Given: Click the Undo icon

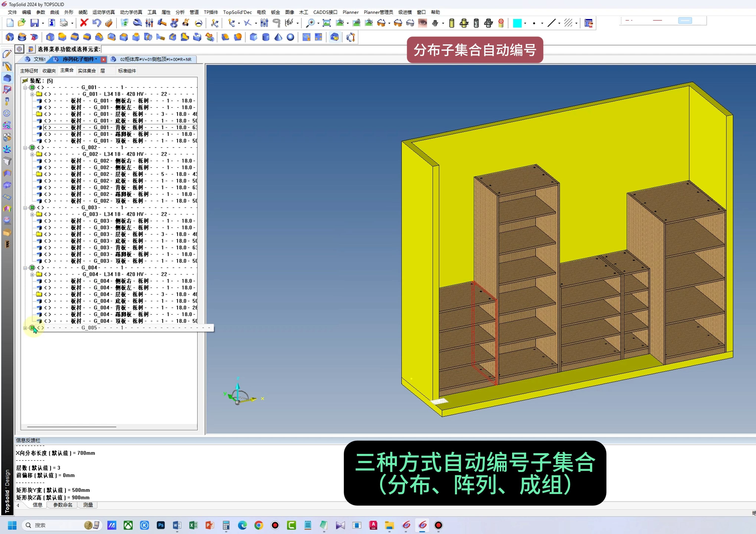Looking at the screenshot, I should point(96,23).
